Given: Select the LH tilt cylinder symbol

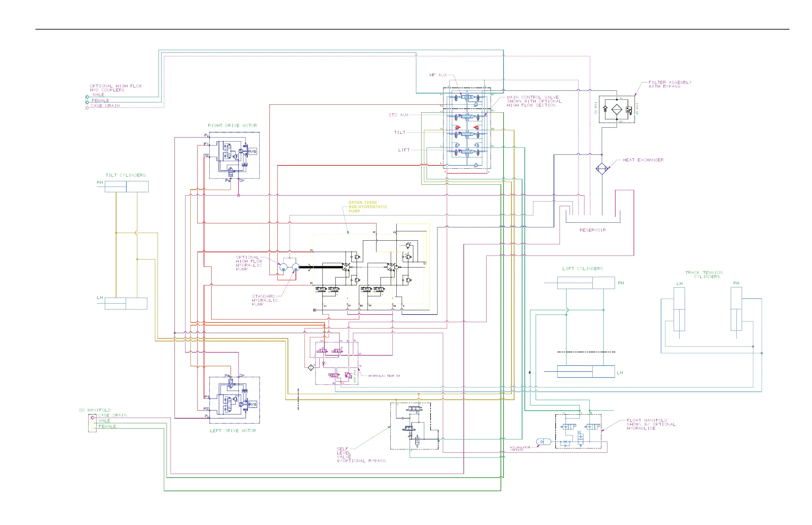Looking at the screenshot, I should (x=126, y=303).
